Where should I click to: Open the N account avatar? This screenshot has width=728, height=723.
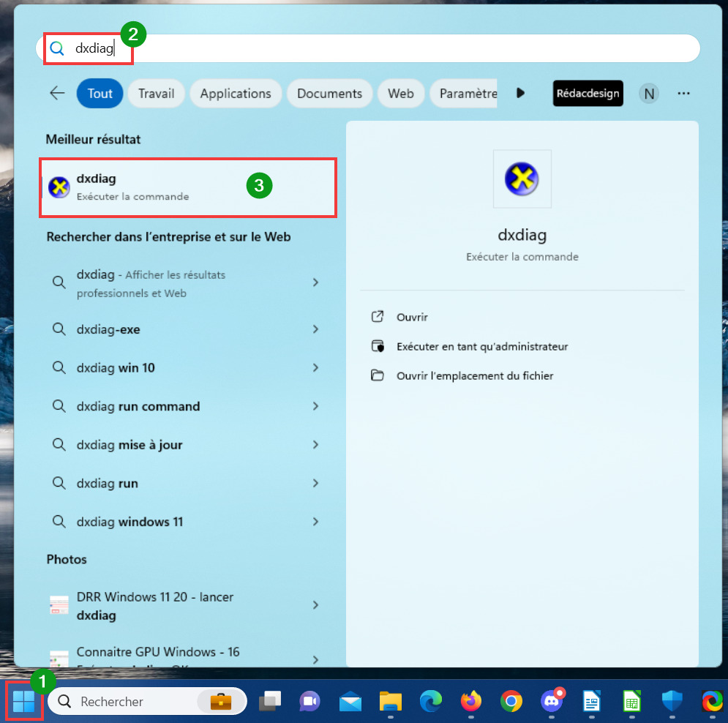point(648,94)
